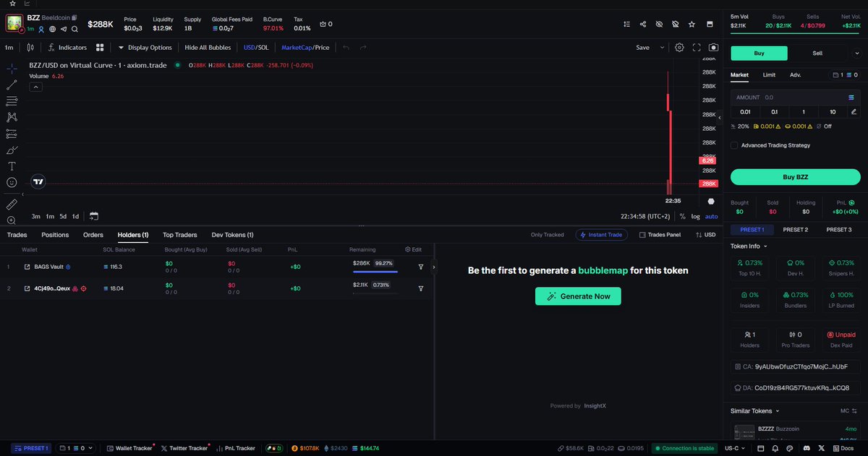
Task: Toggle Only Tracked filter
Action: point(547,235)
